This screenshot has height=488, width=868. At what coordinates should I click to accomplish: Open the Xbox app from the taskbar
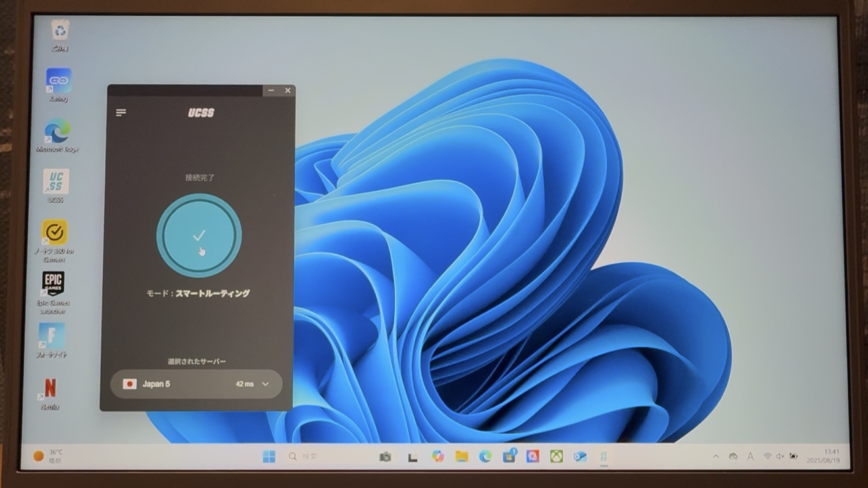tap(556, 456)
